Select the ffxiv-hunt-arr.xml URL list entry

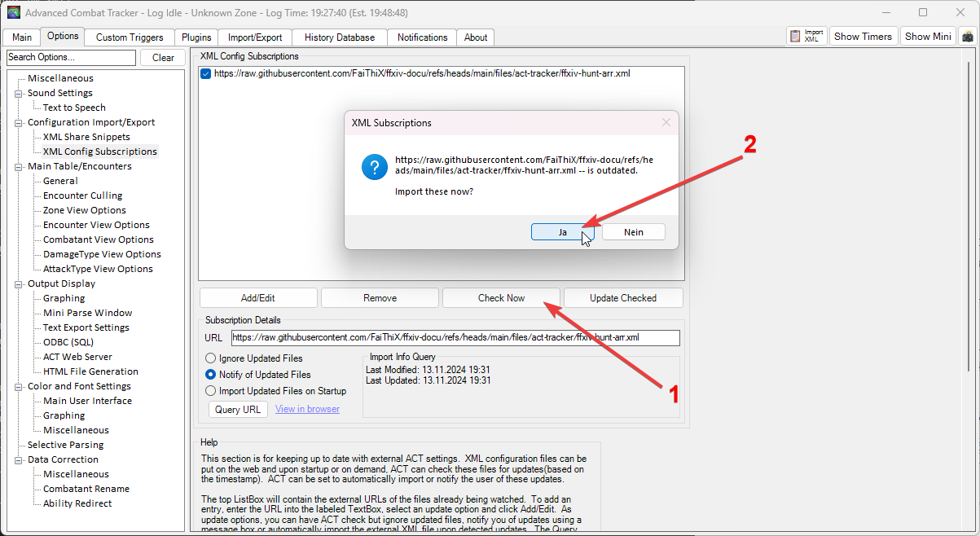pyautogui.click(x=422, y=73)
